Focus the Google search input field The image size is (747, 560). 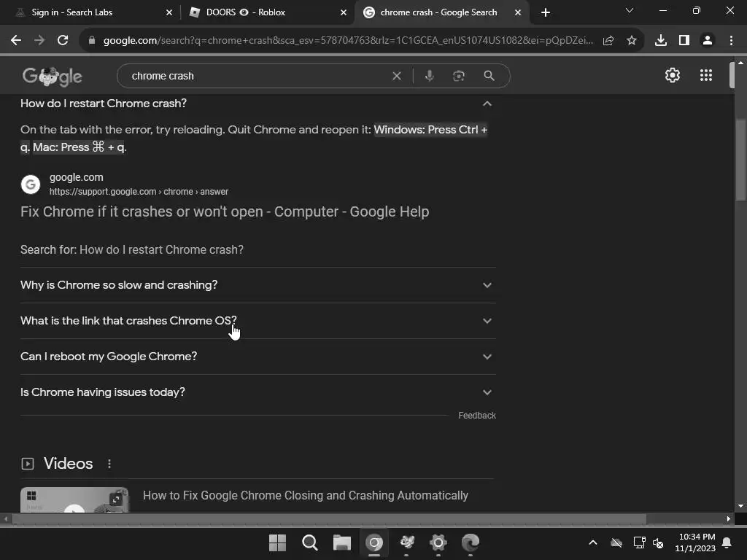[260, 76]
